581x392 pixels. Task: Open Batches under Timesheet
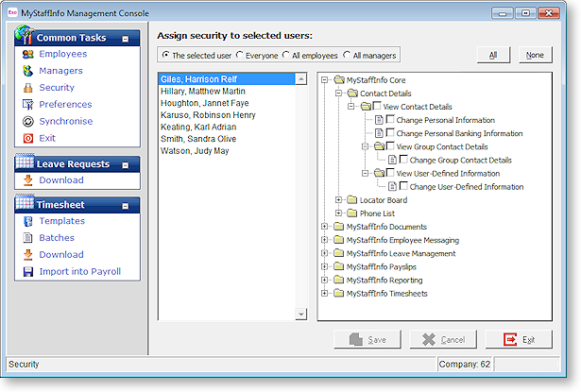click(57, 238)
